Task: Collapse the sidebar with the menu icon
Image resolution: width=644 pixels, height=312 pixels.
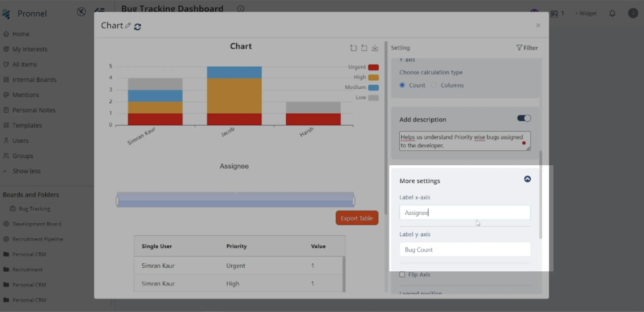Action: point(100,11)
